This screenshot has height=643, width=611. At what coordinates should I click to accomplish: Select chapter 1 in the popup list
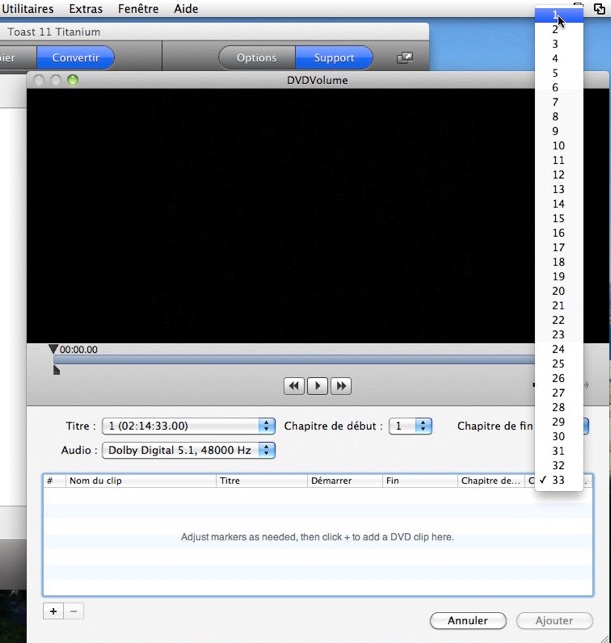click(559, 15)
